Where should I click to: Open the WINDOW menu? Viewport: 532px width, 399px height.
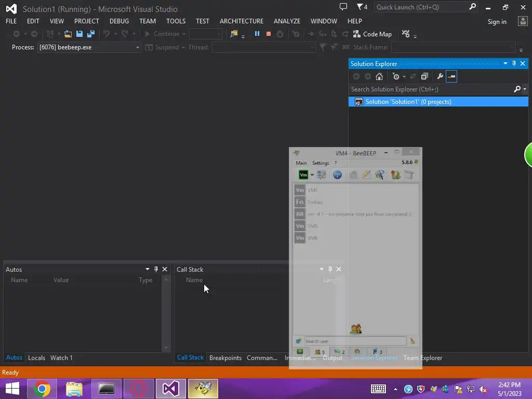(x=324, y=21)
